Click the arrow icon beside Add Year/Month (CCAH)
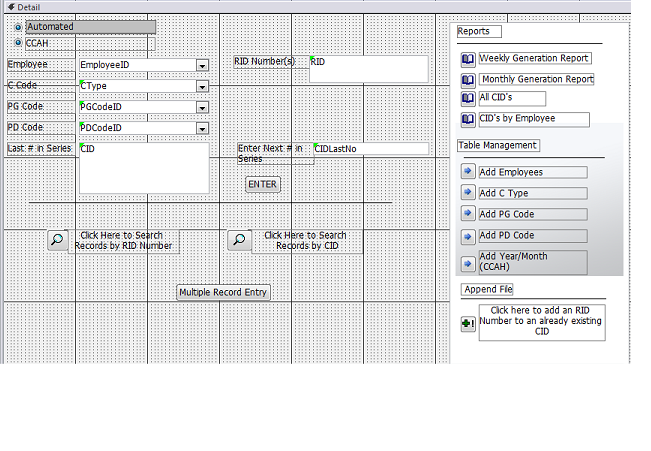 pyautogui.click(x=468, y=263)
